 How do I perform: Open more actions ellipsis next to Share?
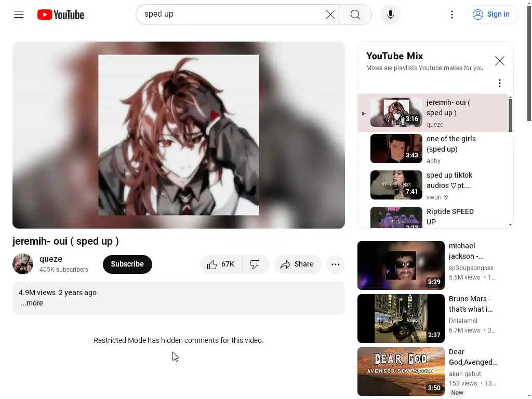coord(335,264)
